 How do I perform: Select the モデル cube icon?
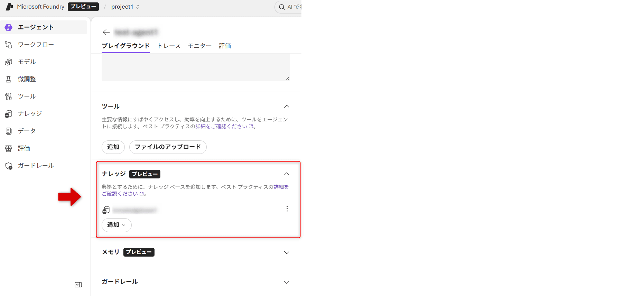tap(9, 62)
